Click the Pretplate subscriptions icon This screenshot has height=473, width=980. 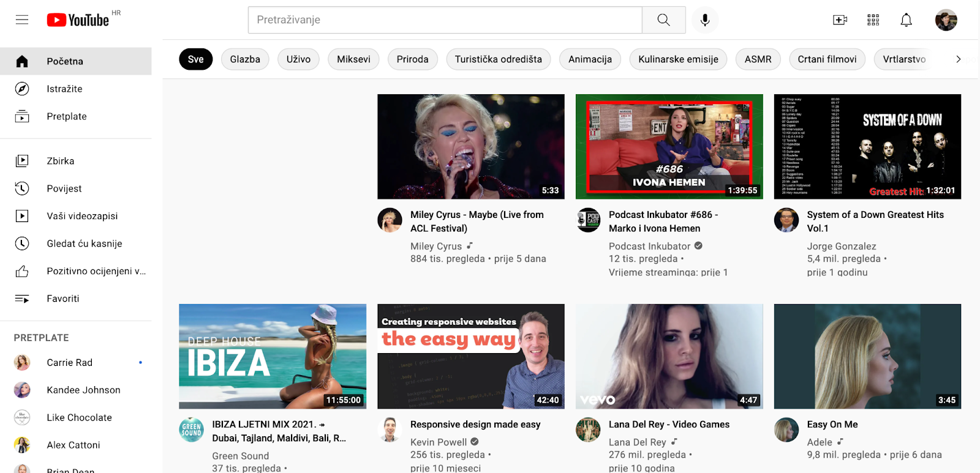tap(22, 116)
